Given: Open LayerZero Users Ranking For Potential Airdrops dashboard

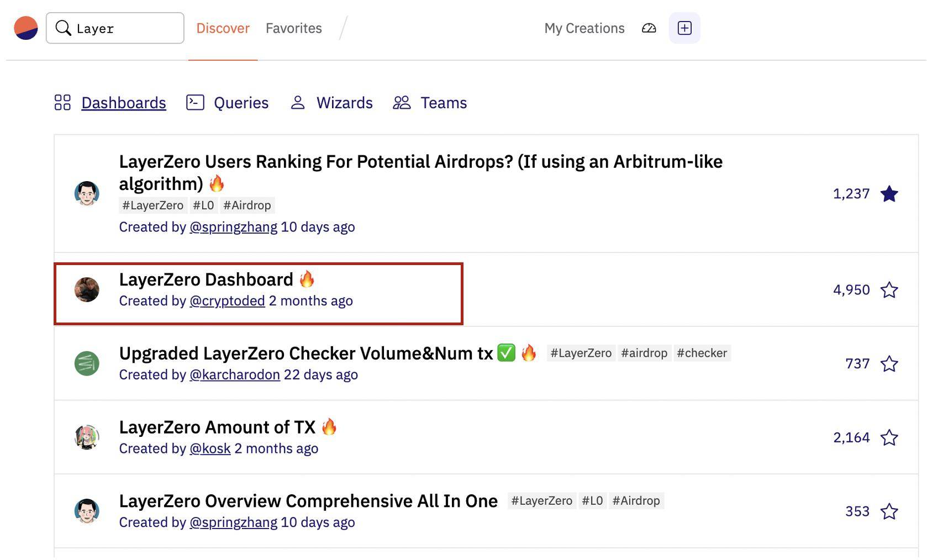Looking at the screenshot, I should pyautogui.click(x=421, y=172).
